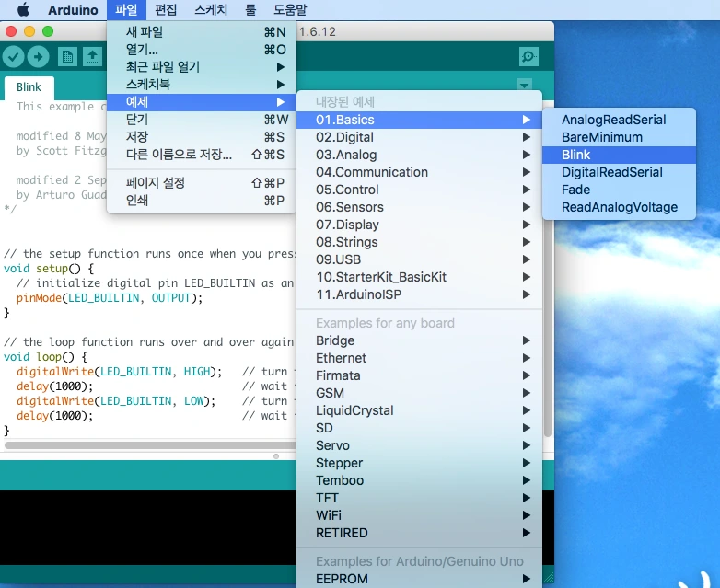
Task: Expand the 05.Control examples submenu
Action: 420,190
